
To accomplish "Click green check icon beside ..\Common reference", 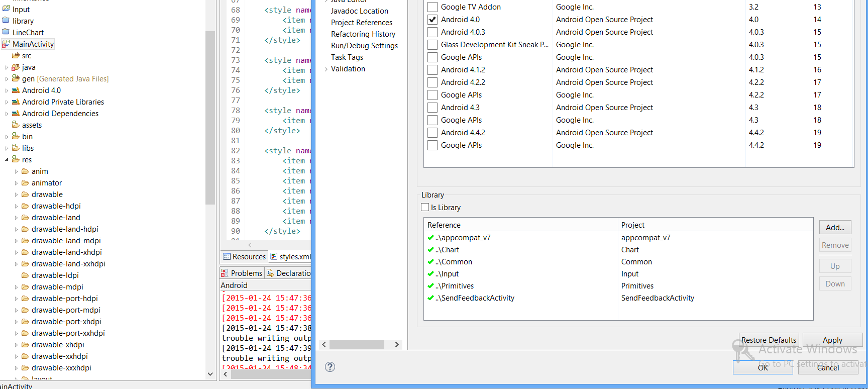I will pyautogui.click(x=430, y=262).
